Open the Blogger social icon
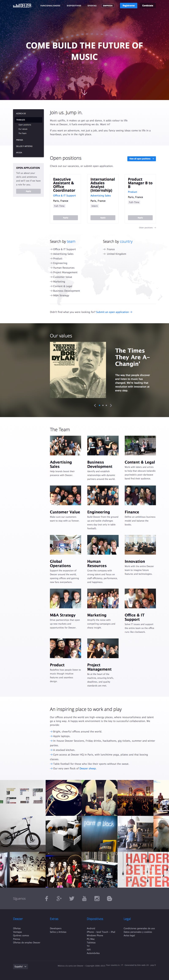The image size is (169, 980). [109, 898]
